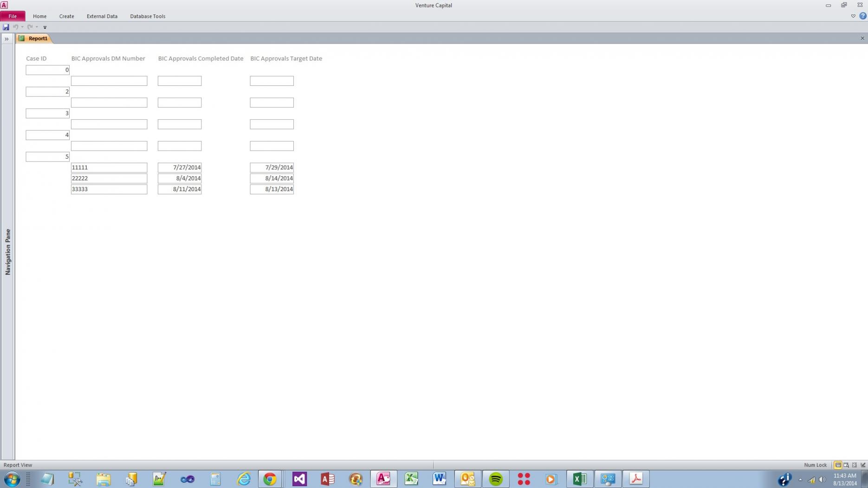Viewport: 868px width, 488px height.
Task: Click the Case ID field showing 2
Action: coord(47,92)
